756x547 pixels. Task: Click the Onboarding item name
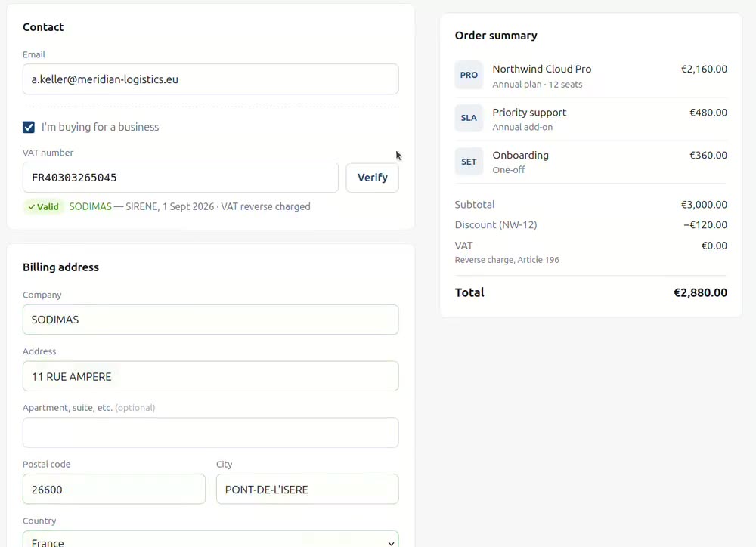[520, 155]
